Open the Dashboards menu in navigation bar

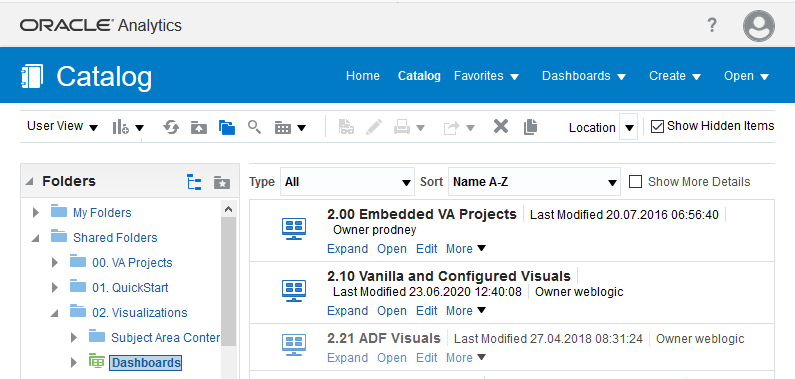click(x=584, y=76)
